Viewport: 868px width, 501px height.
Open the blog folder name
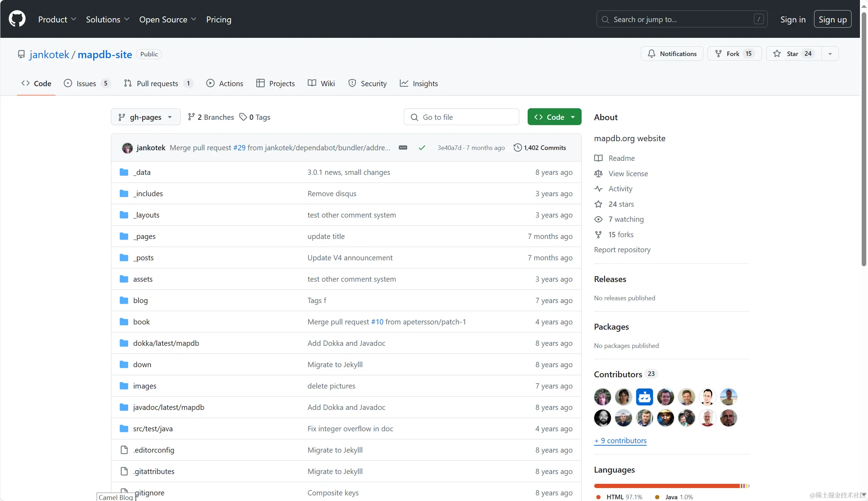140,300
